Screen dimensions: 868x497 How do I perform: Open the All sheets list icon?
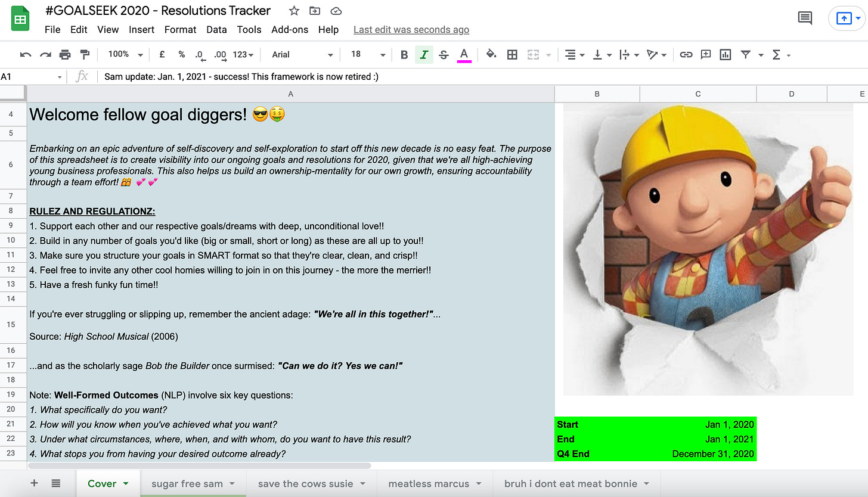(55, 483)
